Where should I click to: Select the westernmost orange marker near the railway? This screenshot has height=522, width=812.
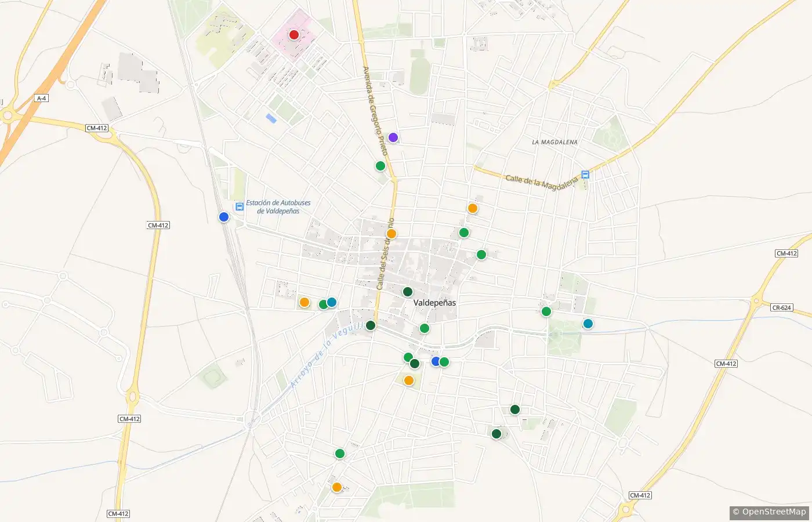tap(304, 302)
